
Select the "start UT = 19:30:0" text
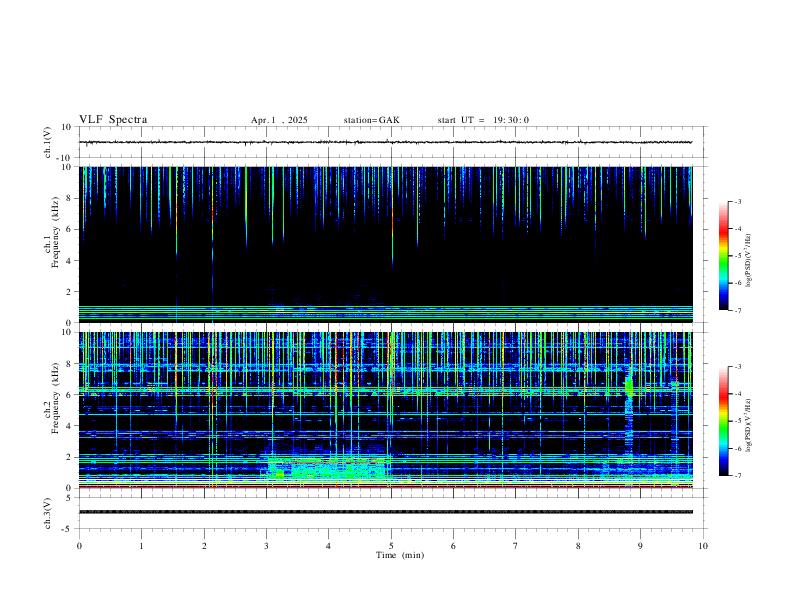[483, 120]
